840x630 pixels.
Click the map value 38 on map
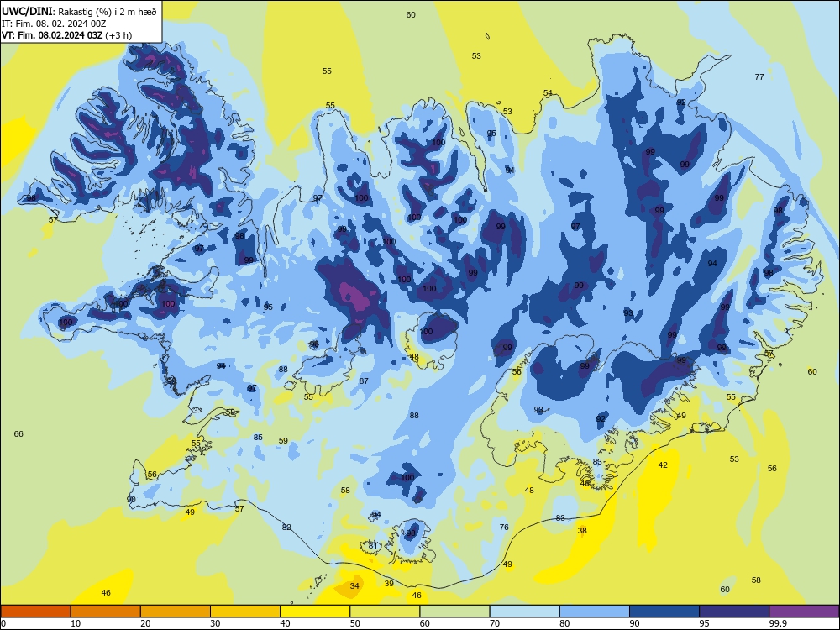(x=582, y=530)
